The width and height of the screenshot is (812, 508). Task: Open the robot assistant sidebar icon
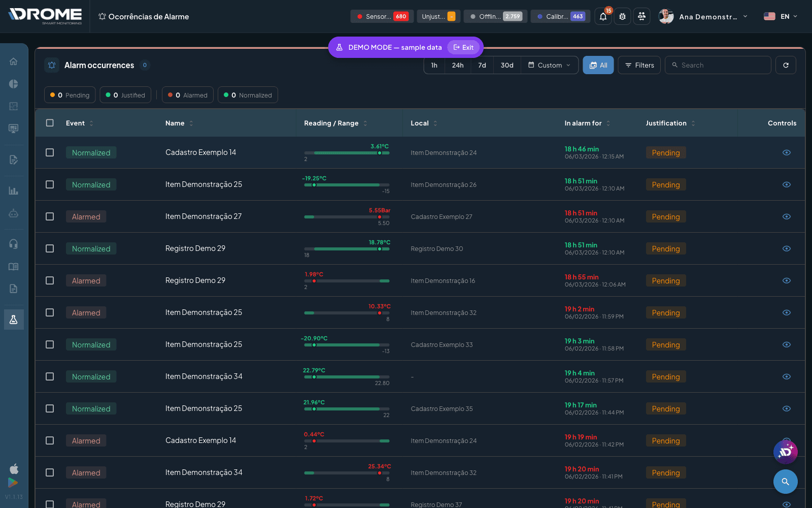click(14, 213)
